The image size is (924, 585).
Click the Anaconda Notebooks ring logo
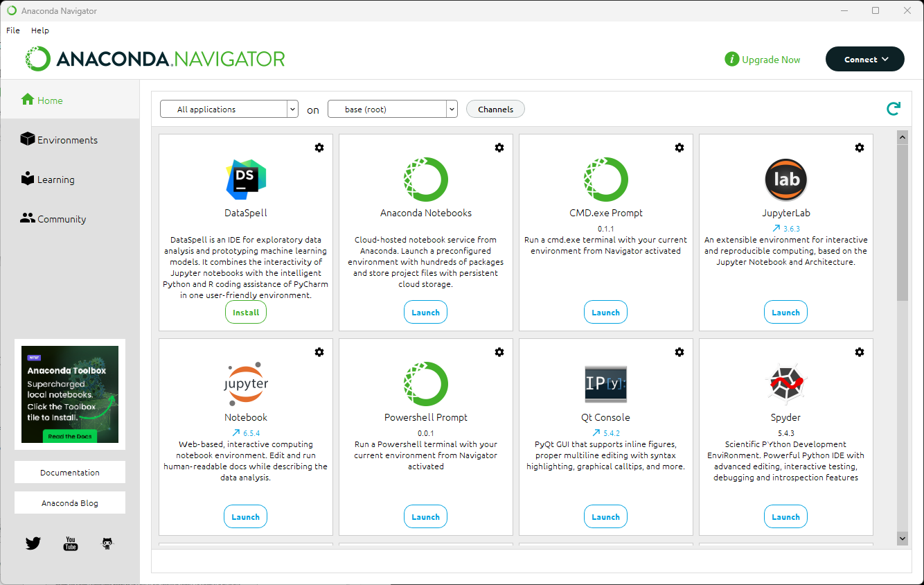point(426,180)
